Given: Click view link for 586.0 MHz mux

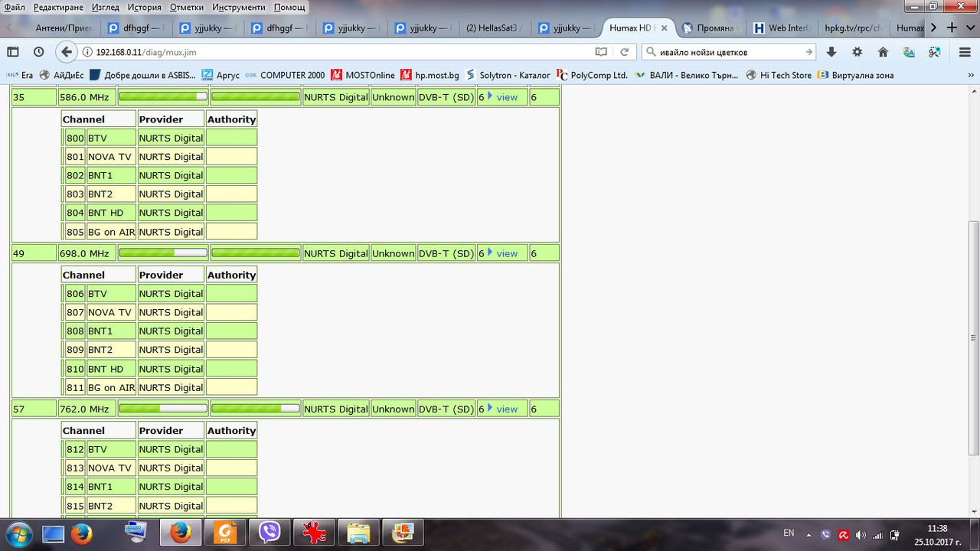Looking at the screenshot, I should coord(507,97).
